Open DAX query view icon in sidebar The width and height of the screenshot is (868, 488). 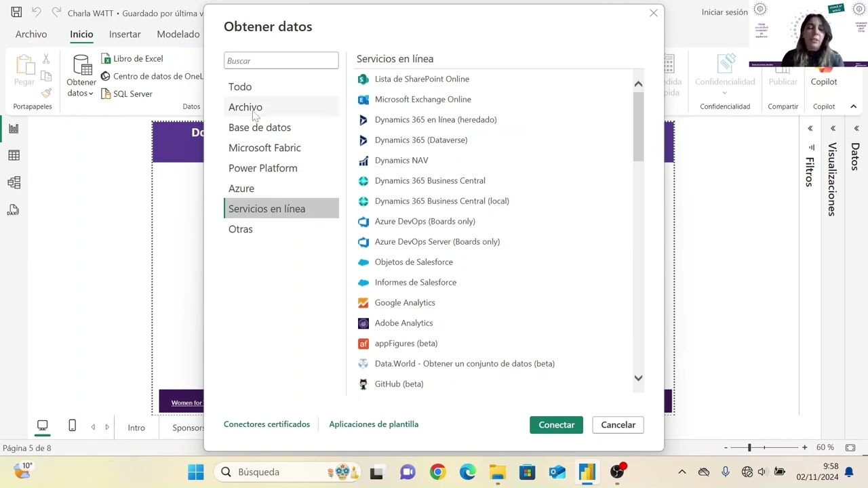point(14,210)
